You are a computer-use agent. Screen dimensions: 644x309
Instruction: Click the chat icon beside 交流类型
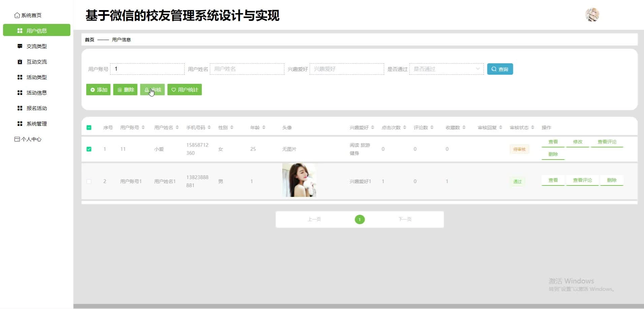click(x=20, y=46)
